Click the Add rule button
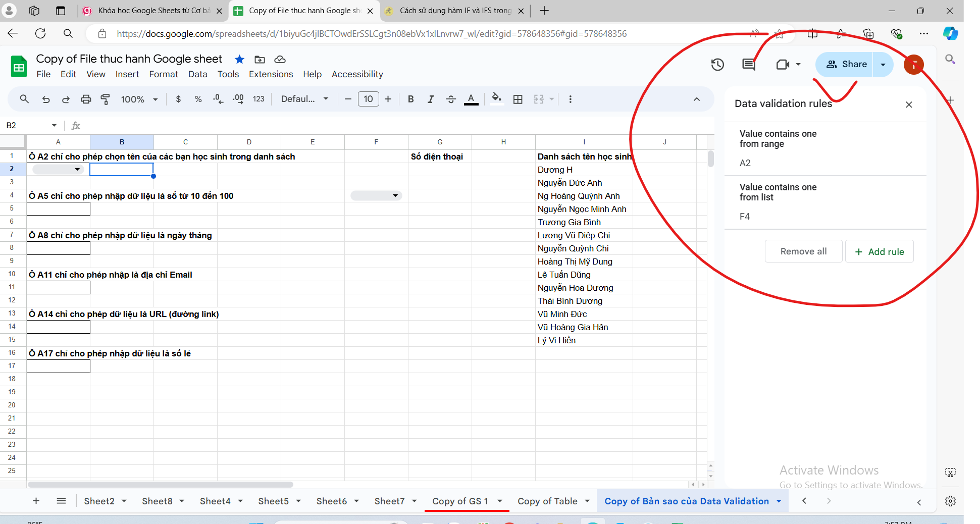 pos(879,251)
